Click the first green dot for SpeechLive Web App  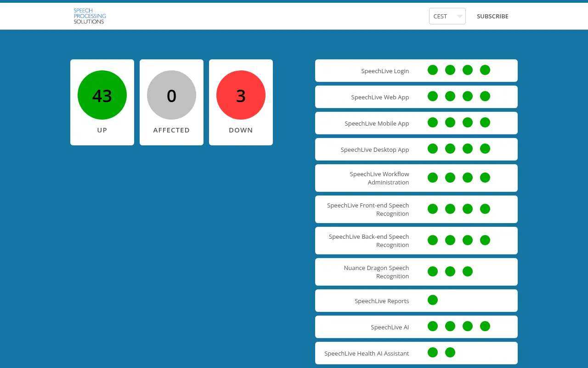[x=433, y=96]
